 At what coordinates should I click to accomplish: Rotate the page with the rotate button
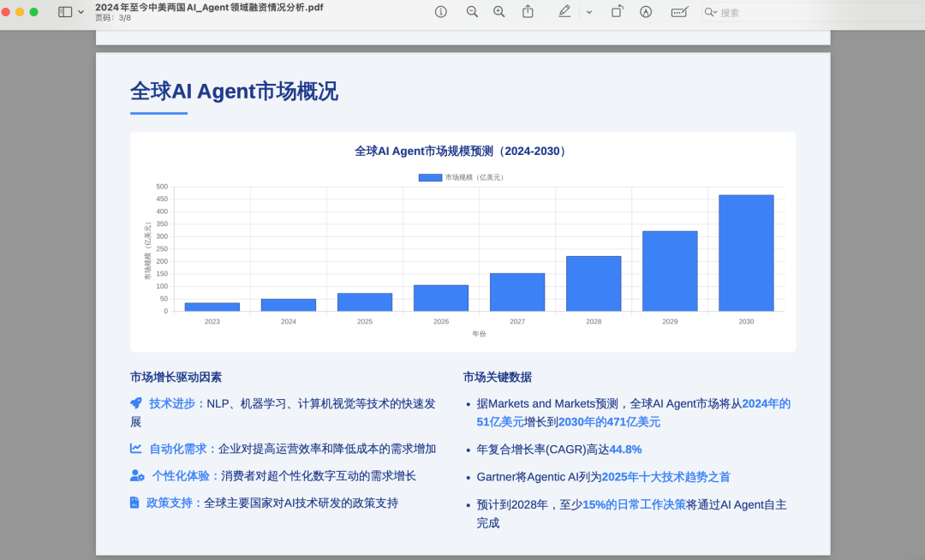[617, 12]
